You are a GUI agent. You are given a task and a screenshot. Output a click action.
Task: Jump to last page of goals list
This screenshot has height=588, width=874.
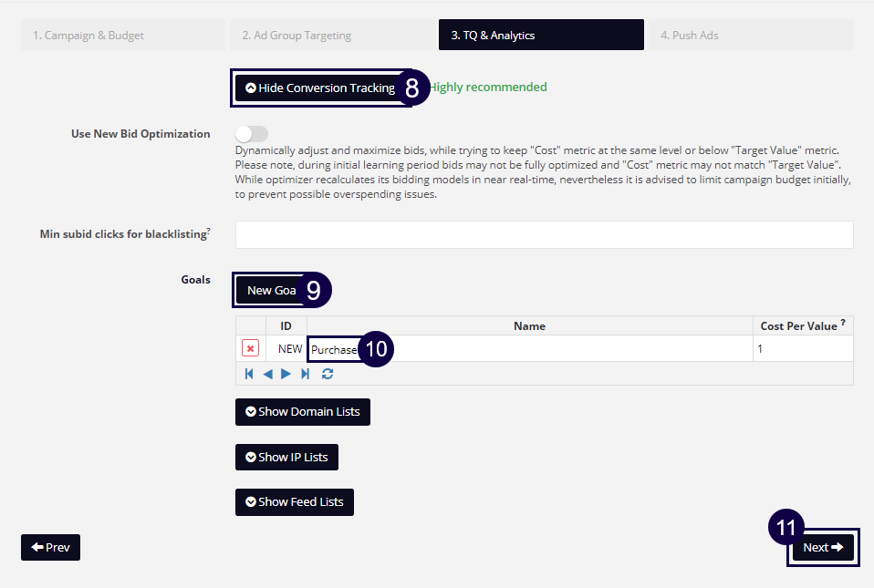tap(305, 373)
